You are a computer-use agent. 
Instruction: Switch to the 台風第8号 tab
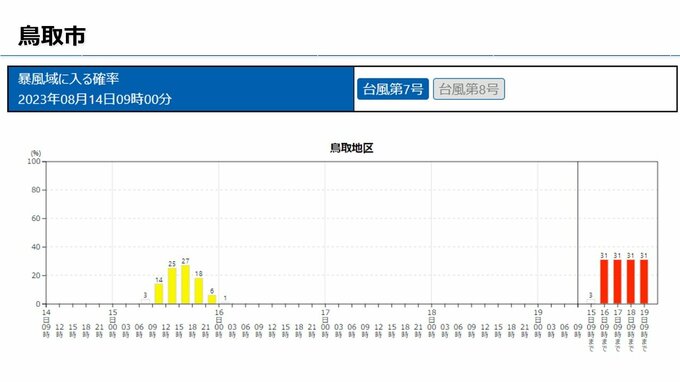(469, 89)
